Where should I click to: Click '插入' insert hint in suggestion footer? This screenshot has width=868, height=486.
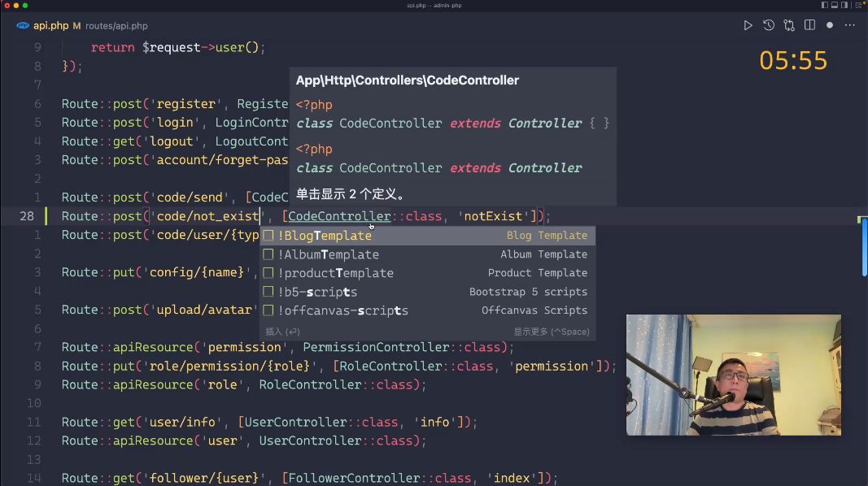282,332
